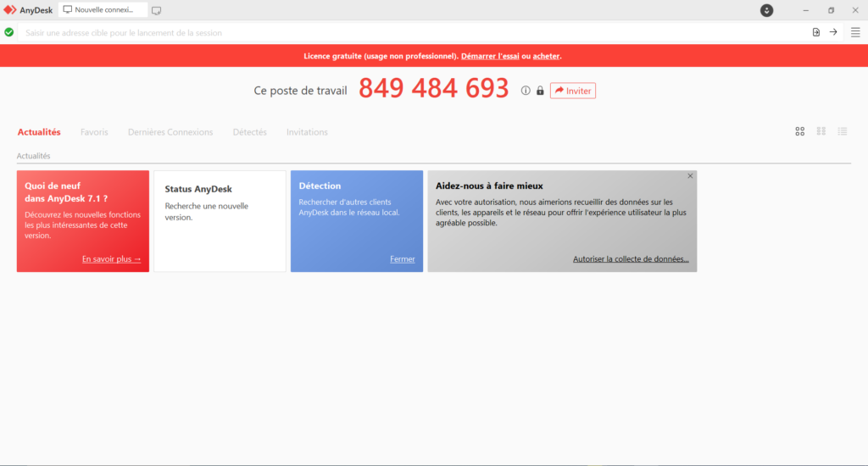868x466 pixels.
Task: Go to Dernières Connexions tab
Action: 170,131
